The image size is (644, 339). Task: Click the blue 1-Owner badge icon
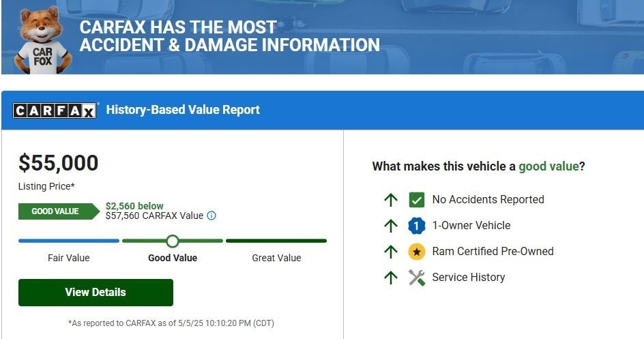[x=416, y=226]
